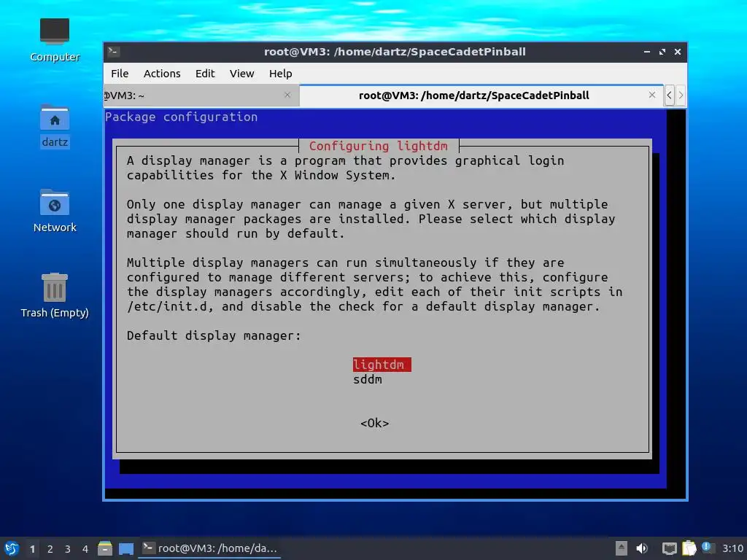The image size is (747, 560).
Task: Open the Trash (Empty) desktop icon
Action: coord(54,295)
